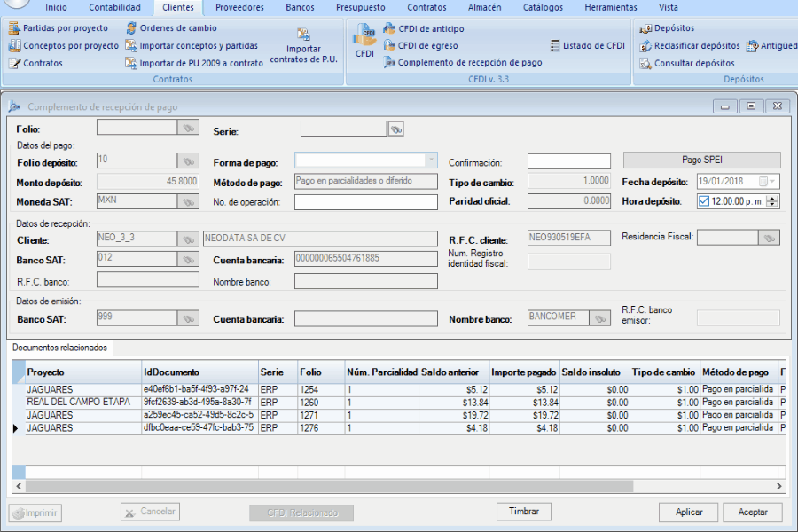798x532 pixels.
Task: Click Consultar depósitos icon
Action: (x=645, y=63)
